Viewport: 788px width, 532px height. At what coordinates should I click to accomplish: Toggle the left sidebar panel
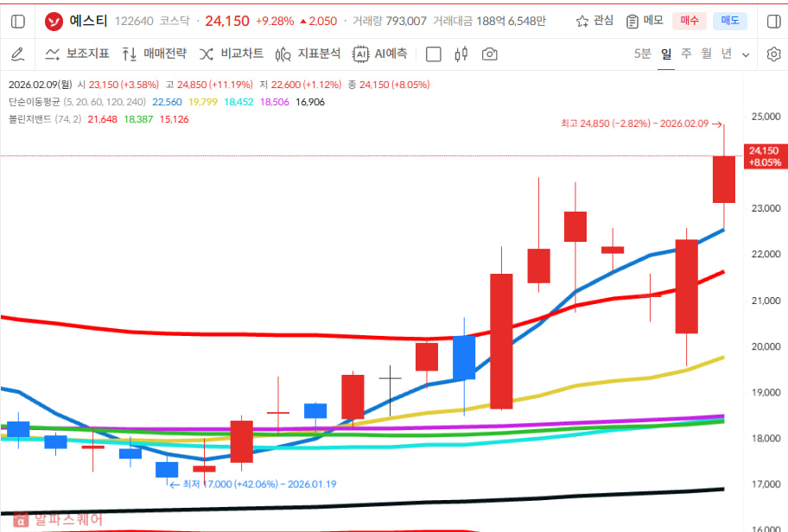point(17,21)
